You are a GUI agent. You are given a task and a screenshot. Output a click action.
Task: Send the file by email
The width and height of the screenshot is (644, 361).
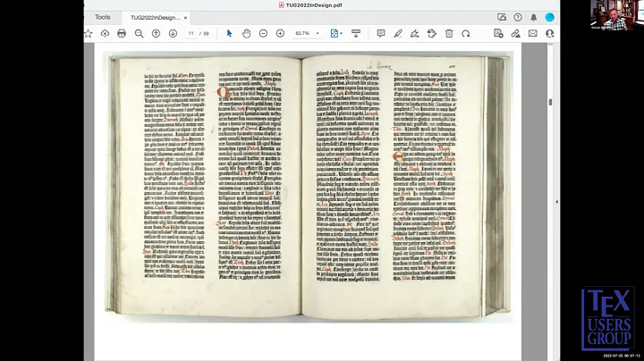533,34
